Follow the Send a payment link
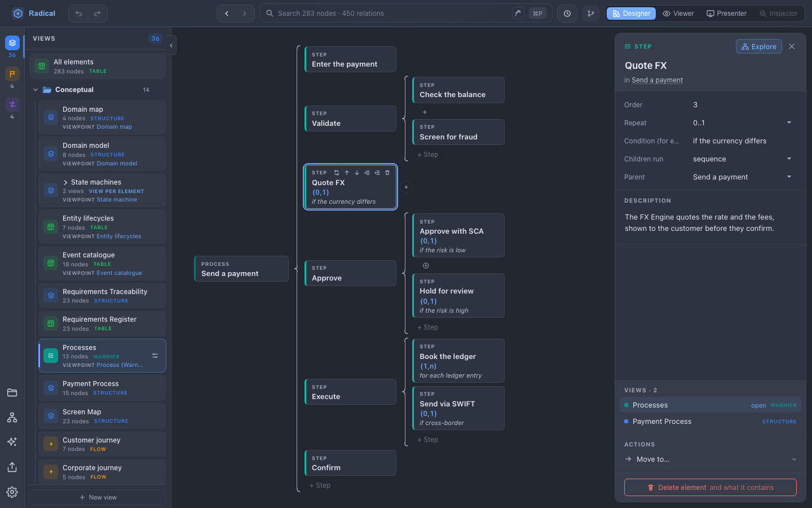Image resolution: width=812 pixels, height=508 pixels. 657,80
